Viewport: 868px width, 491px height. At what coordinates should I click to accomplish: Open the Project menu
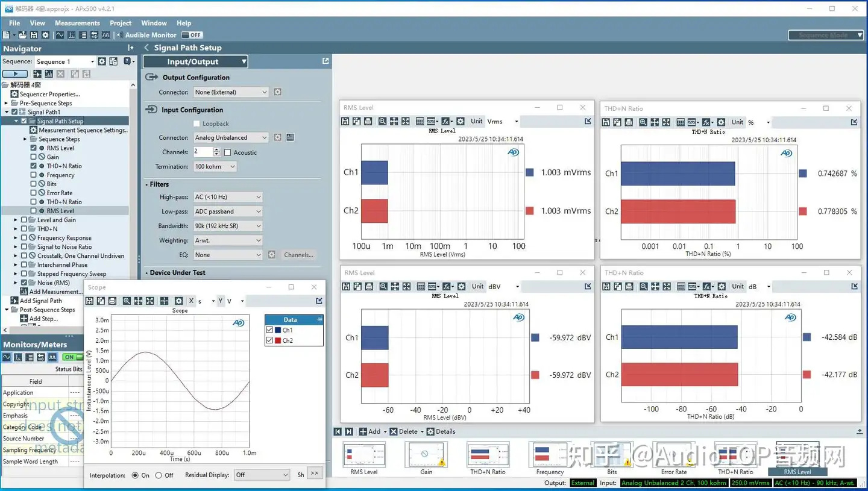pos(121,23)
